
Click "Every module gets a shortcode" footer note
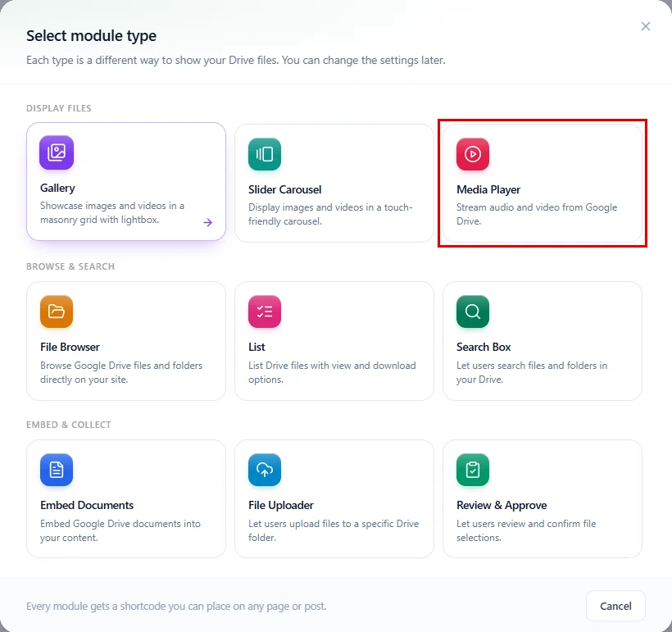click(176, 607)
